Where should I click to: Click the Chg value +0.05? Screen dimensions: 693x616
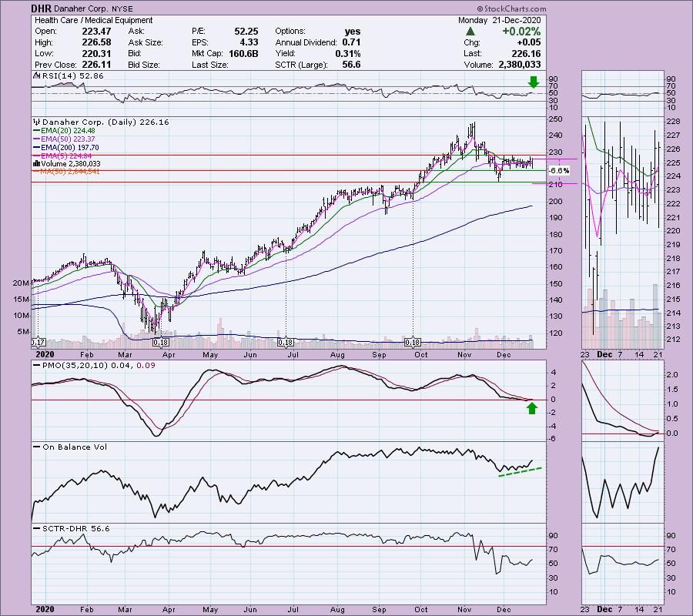point(528,42)
